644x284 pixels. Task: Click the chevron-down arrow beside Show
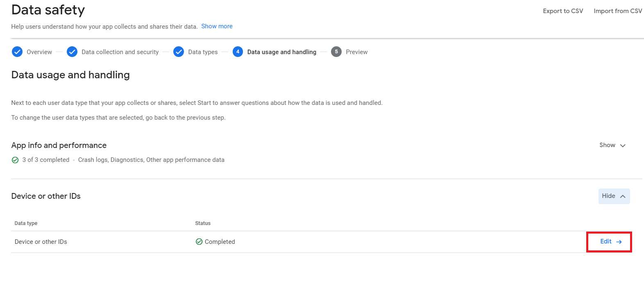623,145
